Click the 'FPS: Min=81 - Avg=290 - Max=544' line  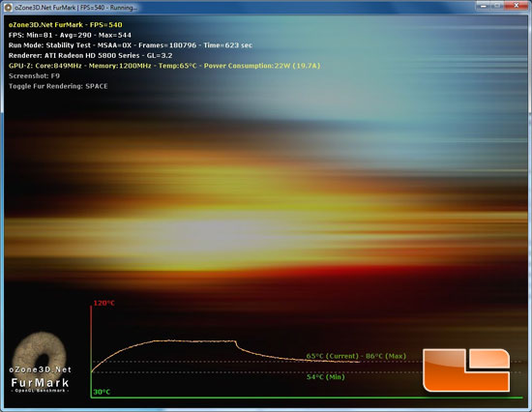pos(70,35)
